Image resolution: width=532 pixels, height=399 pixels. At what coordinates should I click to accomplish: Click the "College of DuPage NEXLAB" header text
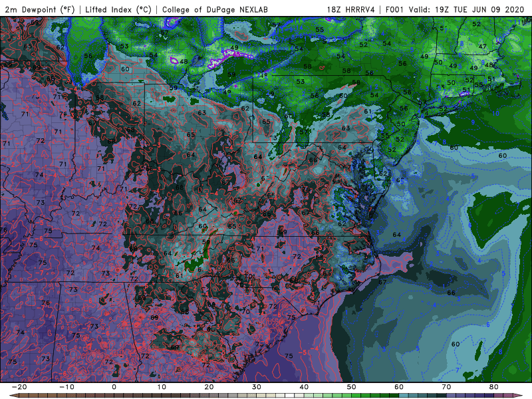[x=215, y=9]
